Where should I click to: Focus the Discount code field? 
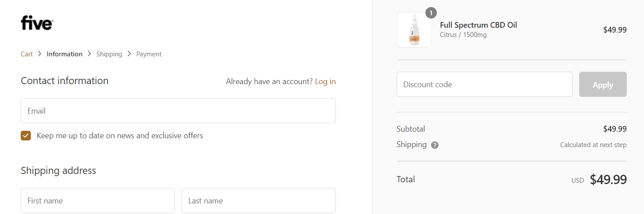tap(484, 85)
